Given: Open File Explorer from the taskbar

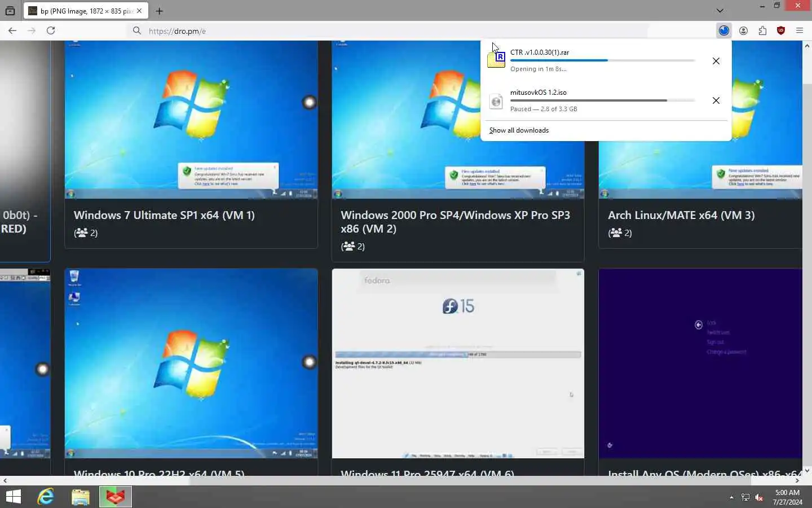Looking at the screenshot, I should [81, 497].
